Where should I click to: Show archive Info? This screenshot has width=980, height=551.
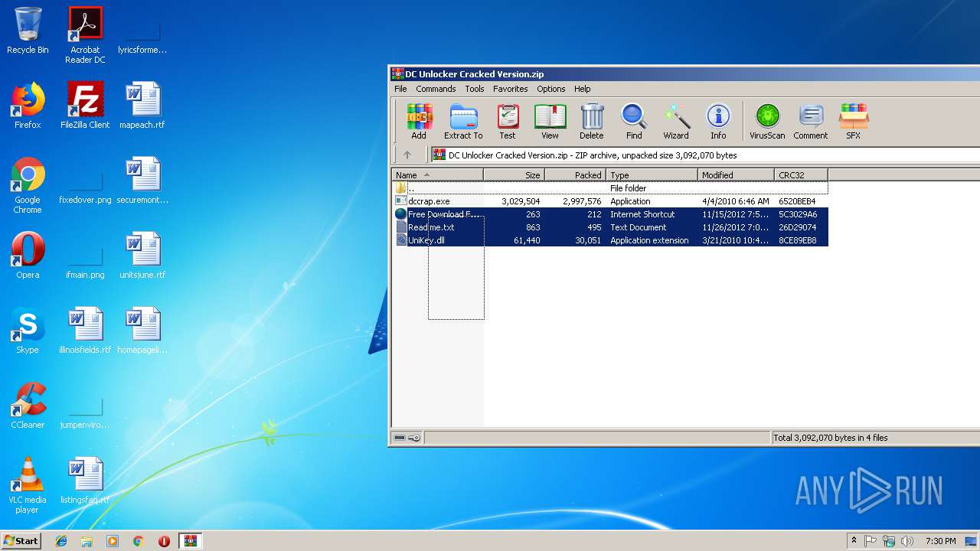pos(718,122)
